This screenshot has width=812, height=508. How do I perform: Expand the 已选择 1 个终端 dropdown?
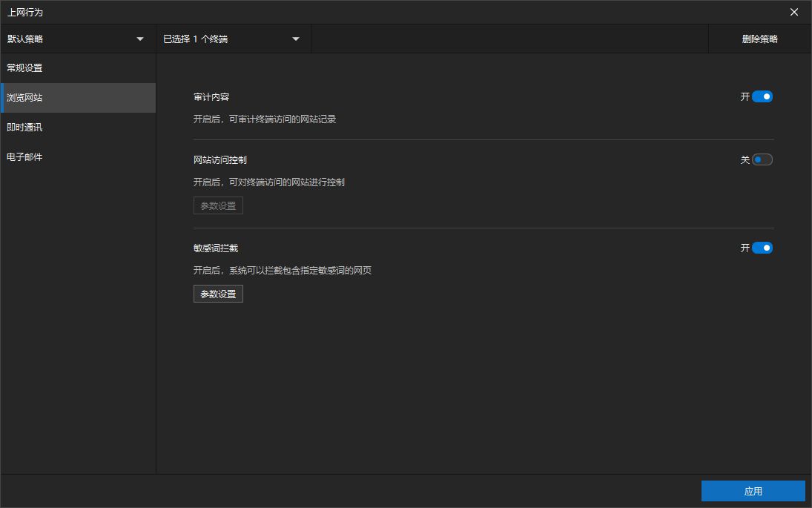click(234, 39)
